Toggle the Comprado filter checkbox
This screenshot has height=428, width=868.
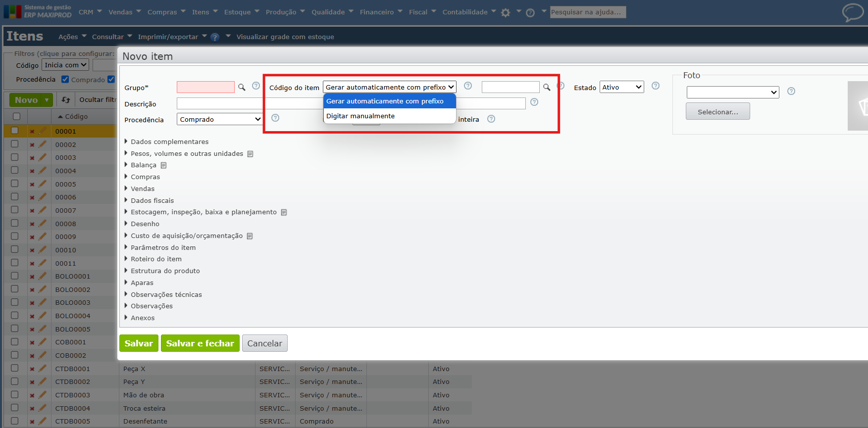coord(65,79)
